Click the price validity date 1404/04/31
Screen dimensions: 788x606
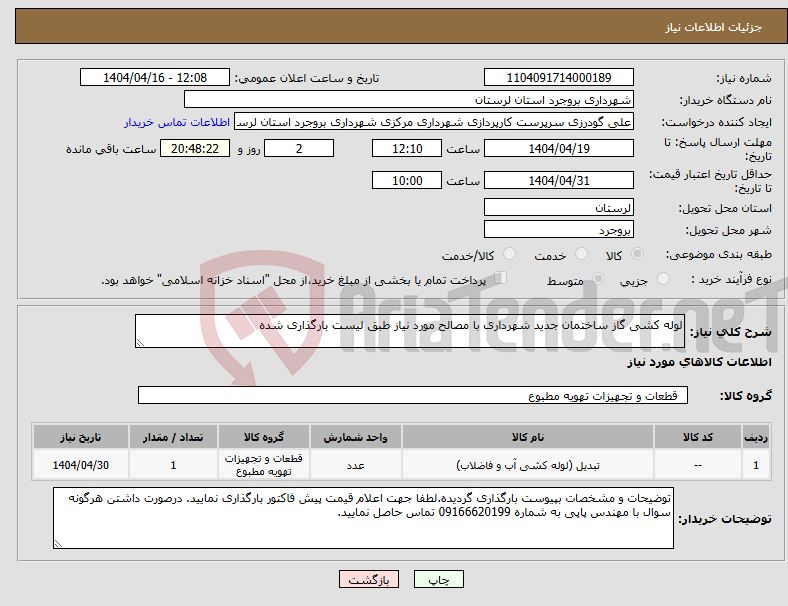point(558,180)
